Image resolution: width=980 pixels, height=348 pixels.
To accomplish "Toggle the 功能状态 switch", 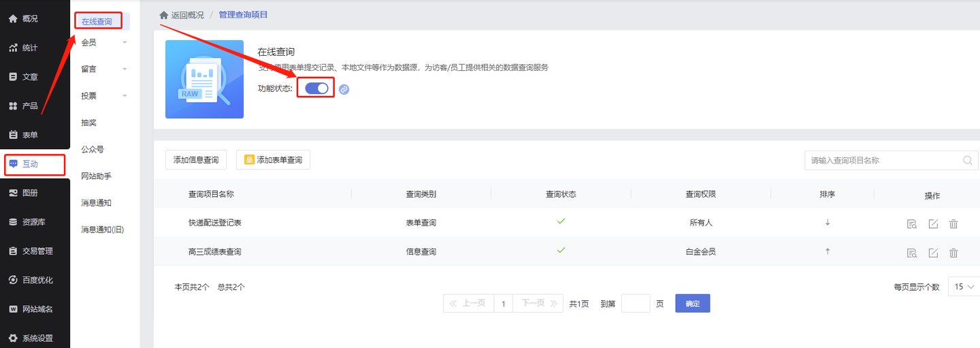I will (316, 89).
